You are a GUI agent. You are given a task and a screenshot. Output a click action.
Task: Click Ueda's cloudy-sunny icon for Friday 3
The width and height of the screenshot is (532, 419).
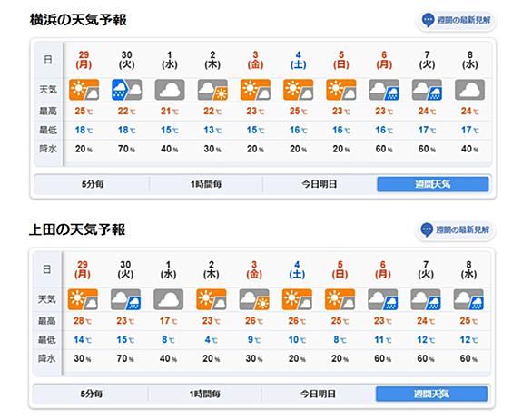pyautogui.click(x=254, y=299)
